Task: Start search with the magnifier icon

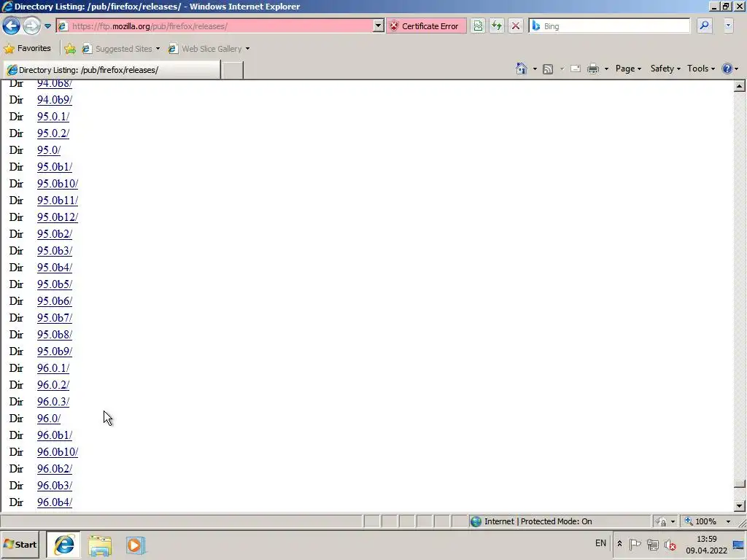Action: pos(704,26)
